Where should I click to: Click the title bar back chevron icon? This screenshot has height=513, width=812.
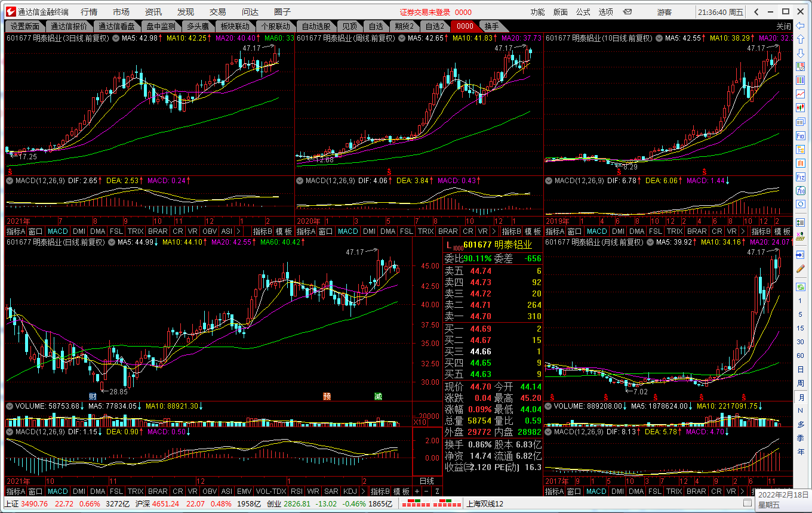point(756,11)
